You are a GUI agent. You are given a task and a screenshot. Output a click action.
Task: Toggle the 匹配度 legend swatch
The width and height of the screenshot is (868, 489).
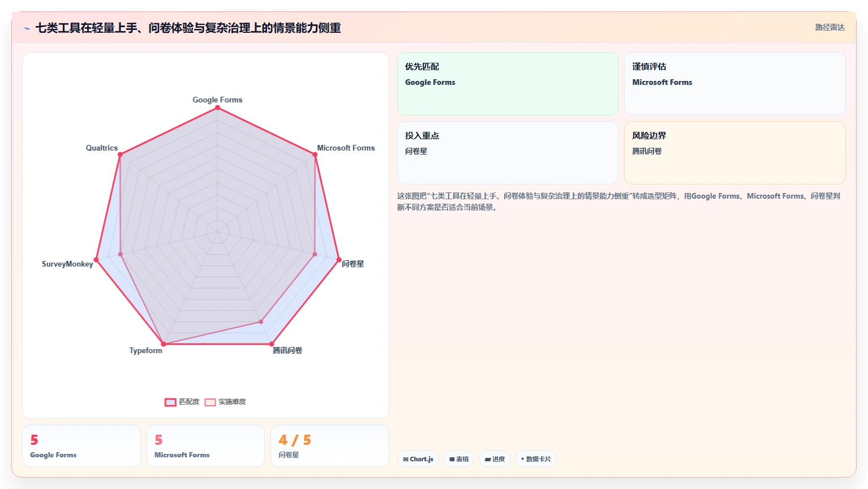(170, 402)
